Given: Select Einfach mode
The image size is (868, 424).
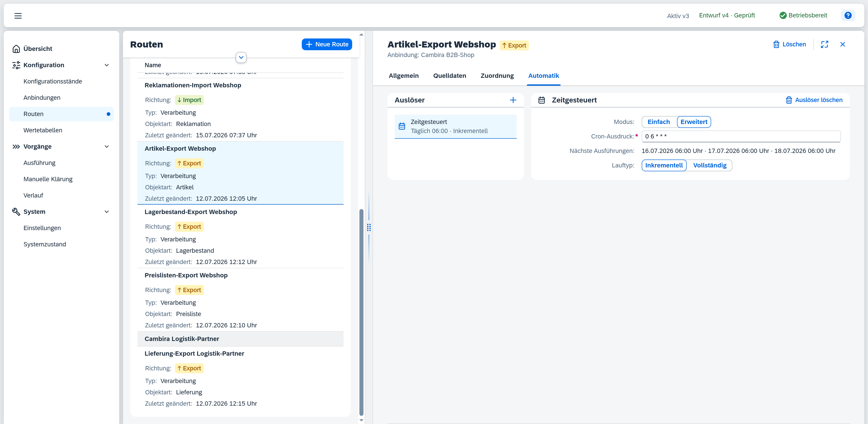Looking at the screenshot, I should tap(658, 122).
